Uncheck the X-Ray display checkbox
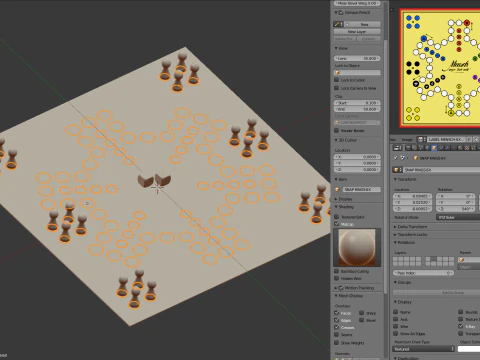This screenshot has height=360, width=480. pyautogui.click(x=461, y=326)
